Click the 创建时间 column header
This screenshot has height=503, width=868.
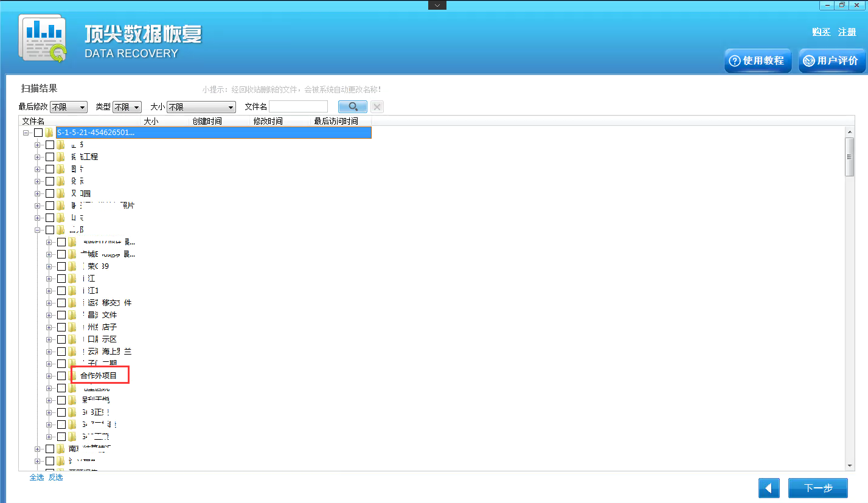(207, 121)
